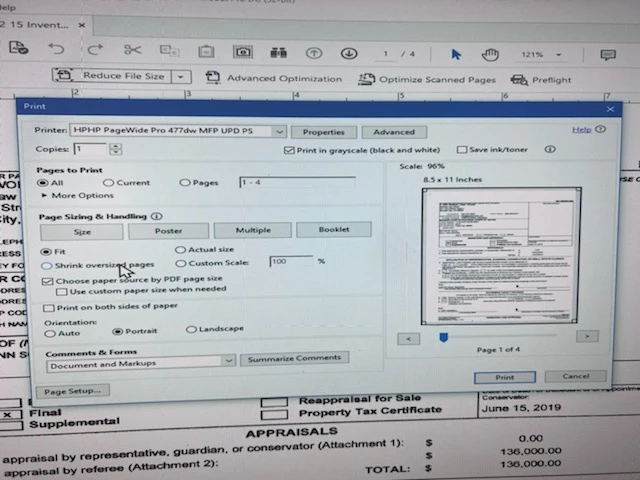The width and height of the screenshot is (640, 480).
Task: Expand More Options under Pages to Print
Action: pyautogui.click(x=44, y=196)
